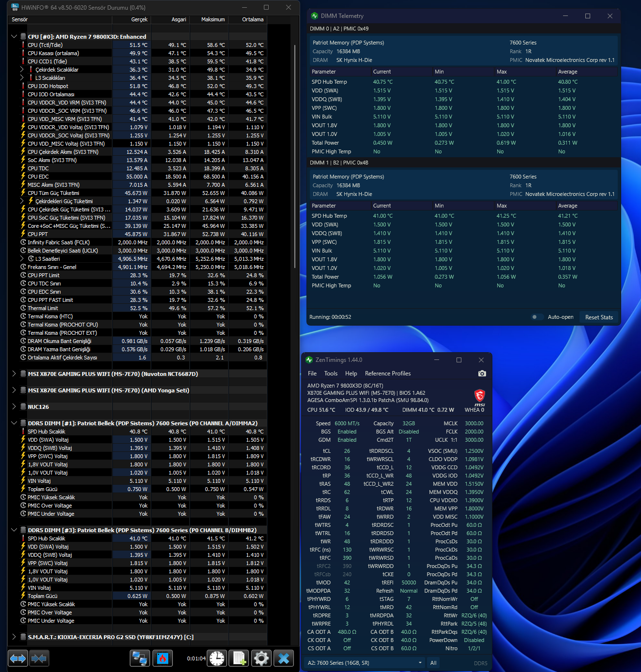Click the clock icon beside the 0:01:04 timer

[x=217, y=658]
